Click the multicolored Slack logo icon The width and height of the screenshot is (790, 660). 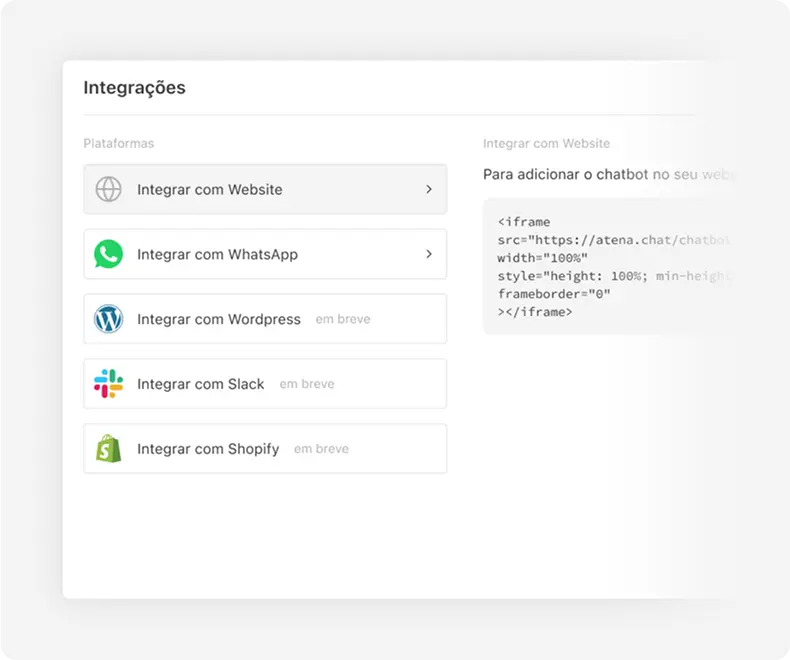(108, 384)
